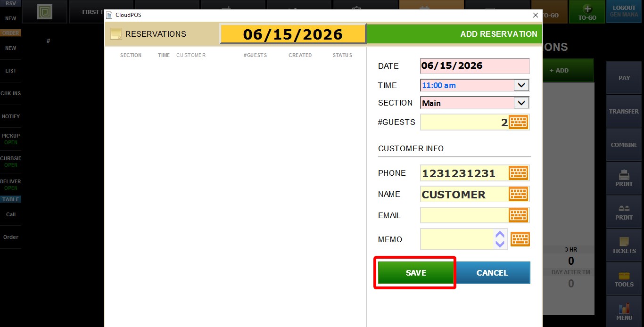Select the Main section combo box

click(x=475, y=103)
